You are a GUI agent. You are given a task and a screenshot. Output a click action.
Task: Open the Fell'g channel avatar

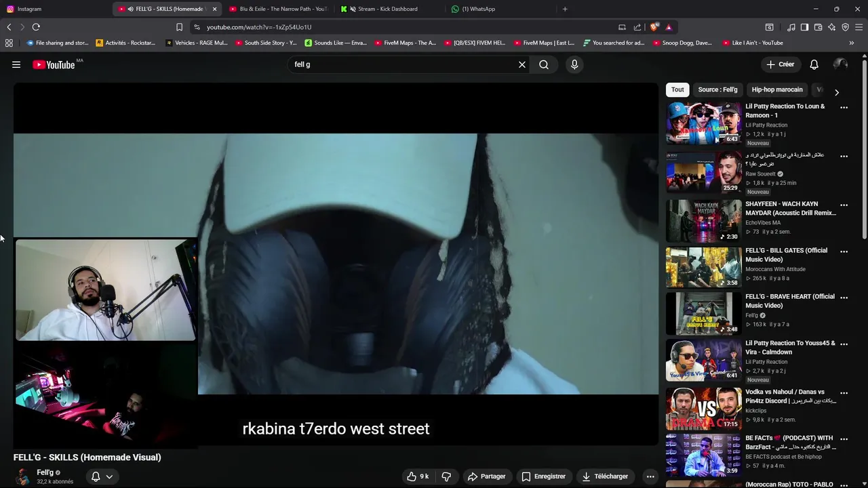pyautogui.click(x=22, y=476)
